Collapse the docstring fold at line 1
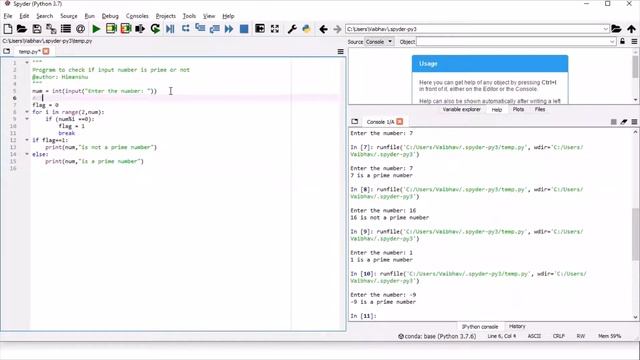This screenshot has height=360, width=640. [x=27, y=62]
